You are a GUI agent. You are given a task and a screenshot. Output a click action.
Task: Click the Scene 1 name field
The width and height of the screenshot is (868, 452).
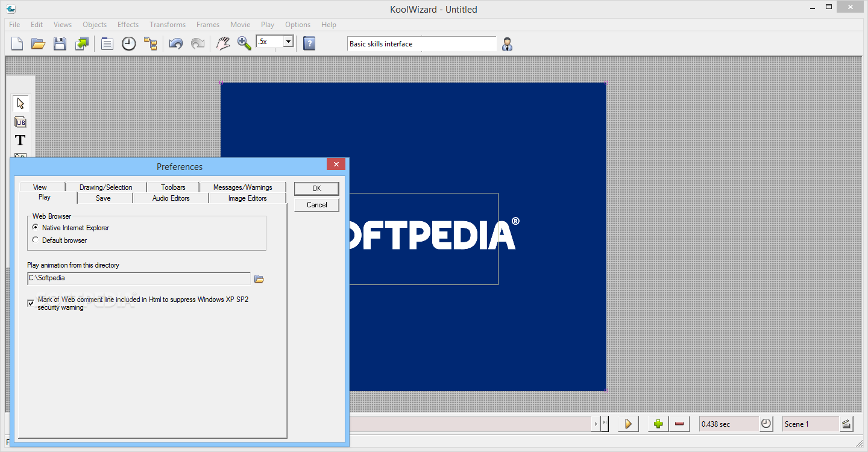[x=810, y=424]
